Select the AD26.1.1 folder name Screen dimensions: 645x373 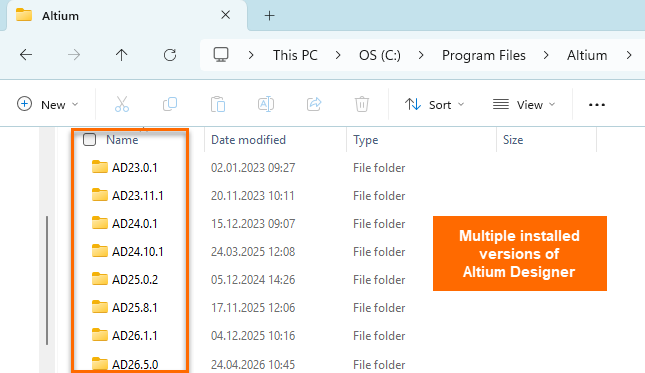coord(135,336)
